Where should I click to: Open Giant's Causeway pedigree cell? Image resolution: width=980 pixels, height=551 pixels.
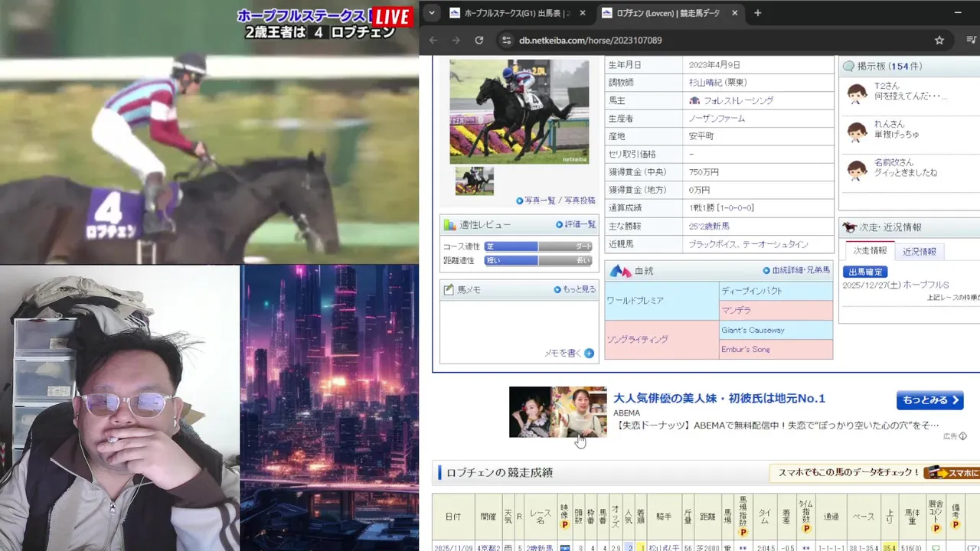click(x=776, y=330)
